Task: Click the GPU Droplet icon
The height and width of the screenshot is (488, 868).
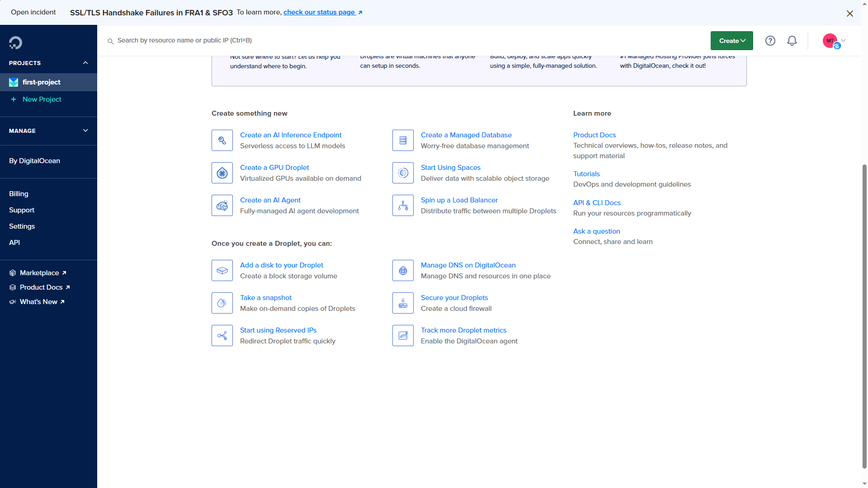Action: 222,173
